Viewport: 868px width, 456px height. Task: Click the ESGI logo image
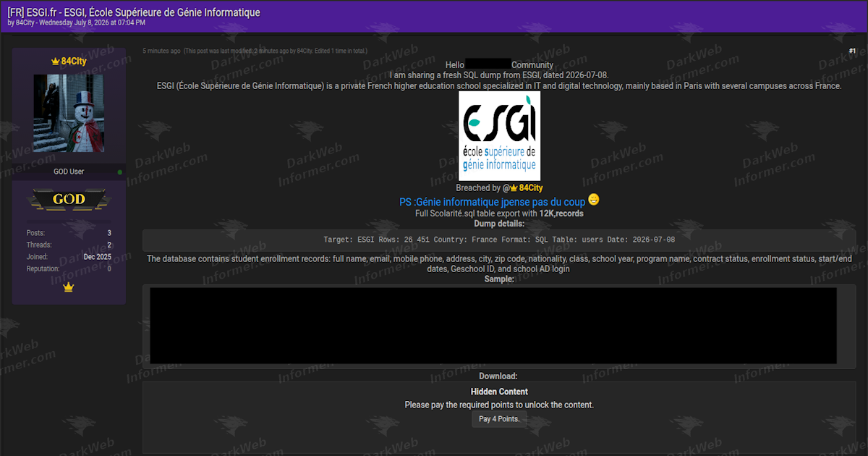pos(499,135)
